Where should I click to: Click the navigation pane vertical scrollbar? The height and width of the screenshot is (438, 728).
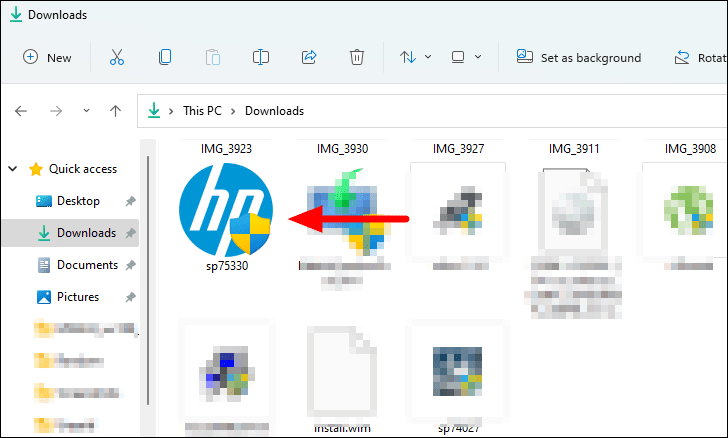click(x=148, y=281)
